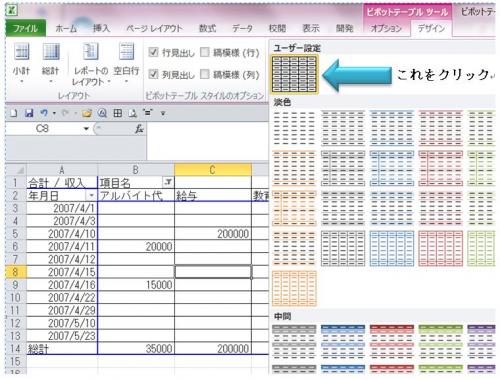Toggle the 行見出し checkbox
Screen dimensions: 500x380
[x=153, y=52]
